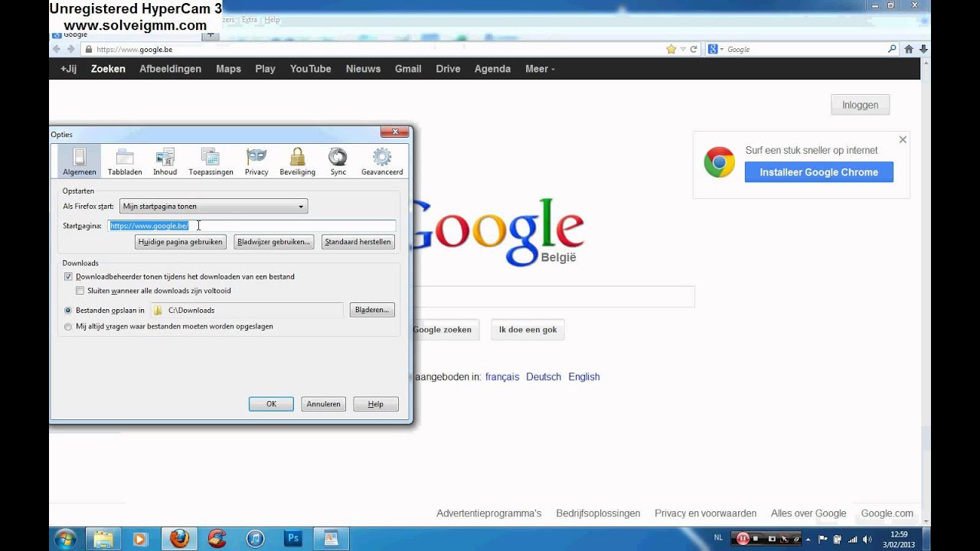This screenshot has height=551, width=980.
Task: Open +Jij in the Google bar
Action: pyautogui.click(x=68, y=69)
